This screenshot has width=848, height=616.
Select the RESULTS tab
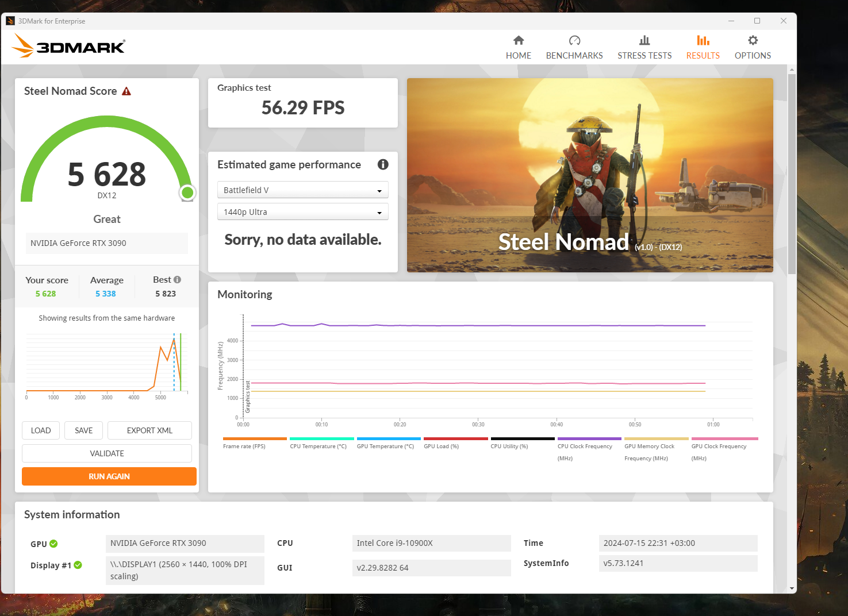point(703,48)
